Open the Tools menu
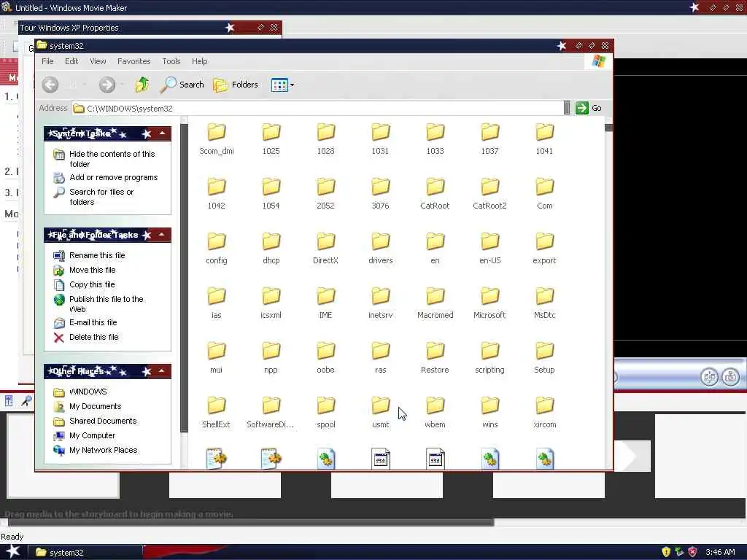 (171, 61)
